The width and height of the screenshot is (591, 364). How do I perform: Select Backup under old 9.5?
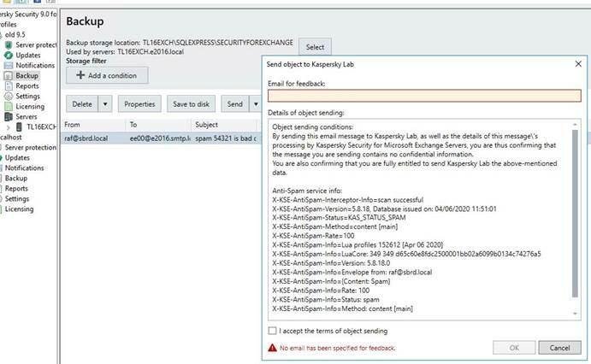[27, 76]
